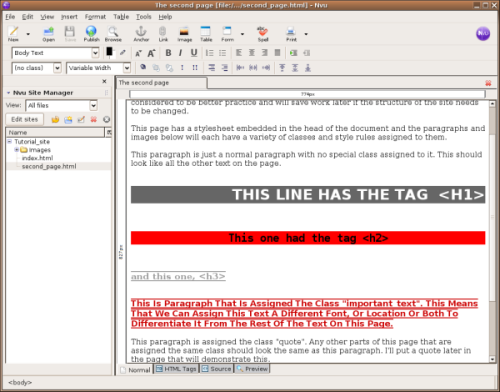This screenshot has height=392, width=500.
Task: Click the smaller font size icon
Action: pyautogui.click(x=138, y=53)
